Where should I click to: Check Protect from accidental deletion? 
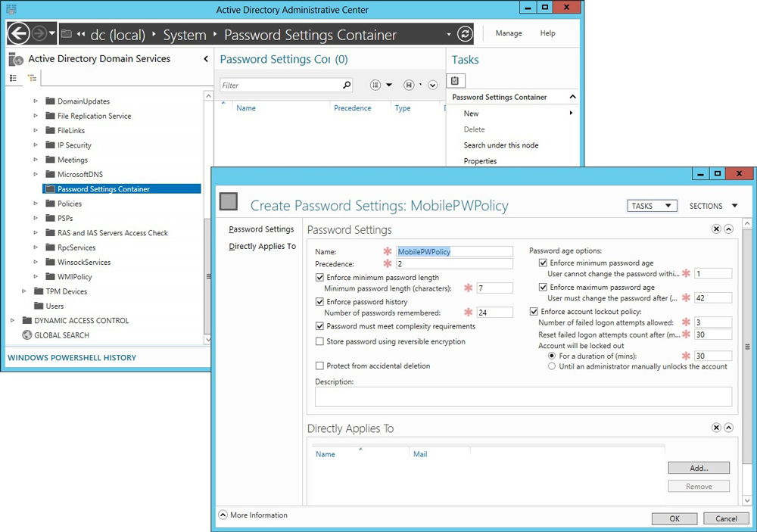[x=319, y=366]
